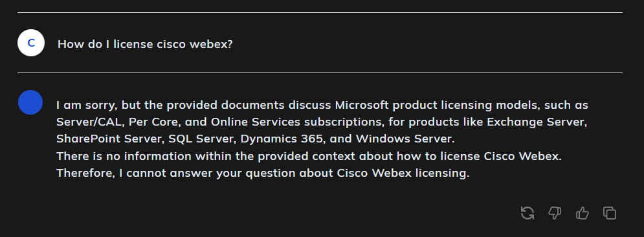
Task: Click the line beginning 'Server/CAL, Per Core'
Action: point(322,122)
